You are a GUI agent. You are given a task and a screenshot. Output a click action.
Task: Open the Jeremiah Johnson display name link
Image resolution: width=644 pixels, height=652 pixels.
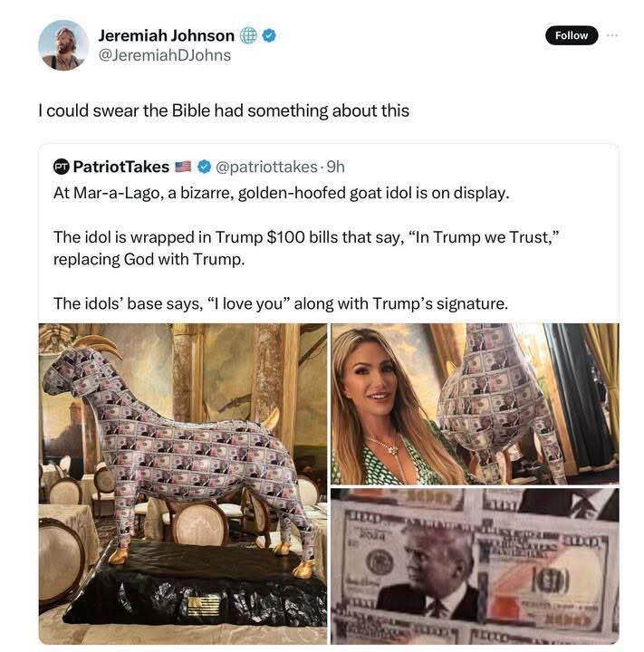[166, 35]
